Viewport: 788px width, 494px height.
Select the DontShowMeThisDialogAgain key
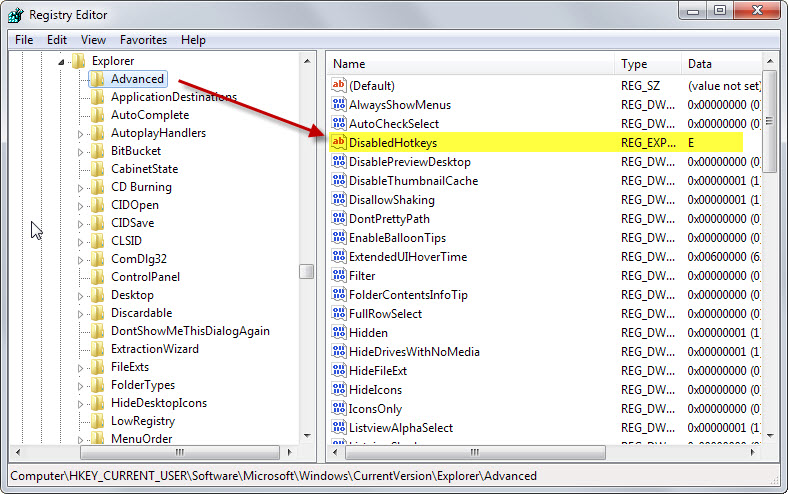(190, 331)
